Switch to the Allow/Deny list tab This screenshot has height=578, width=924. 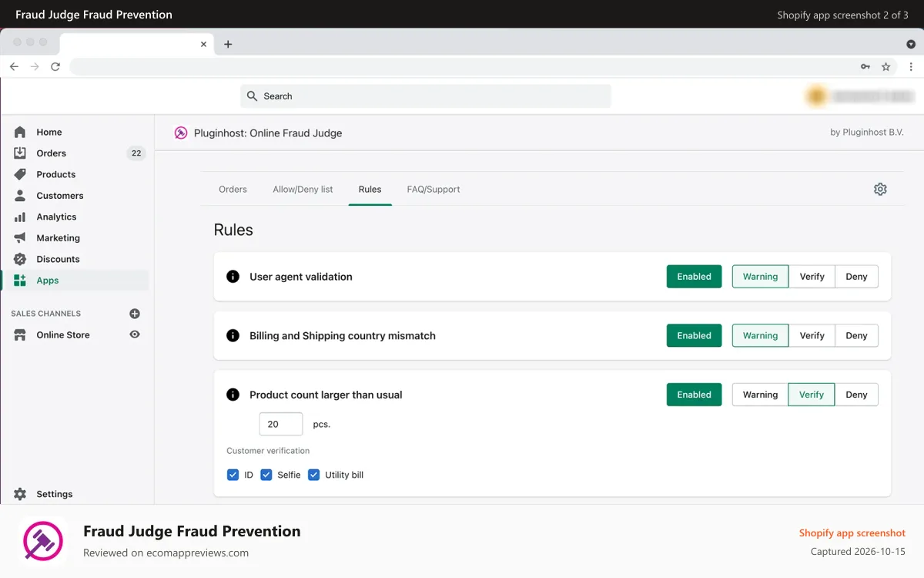click(303, 189)
